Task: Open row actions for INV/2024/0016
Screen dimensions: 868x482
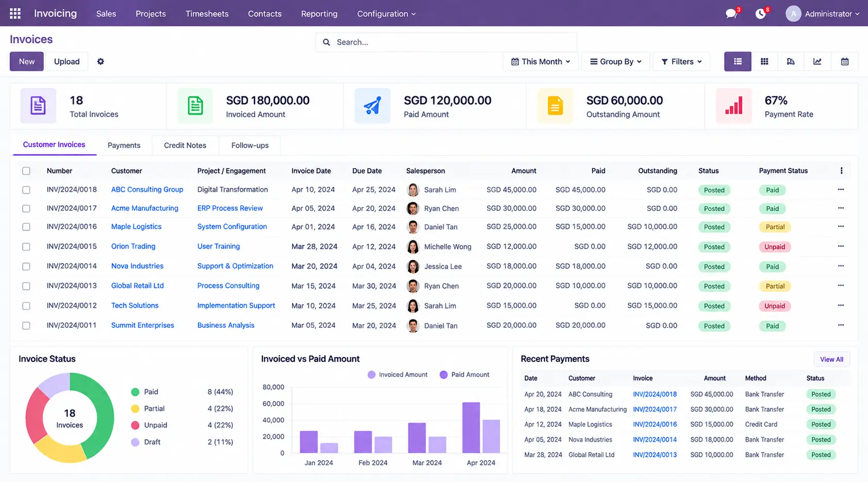Action: coord(841,226)
